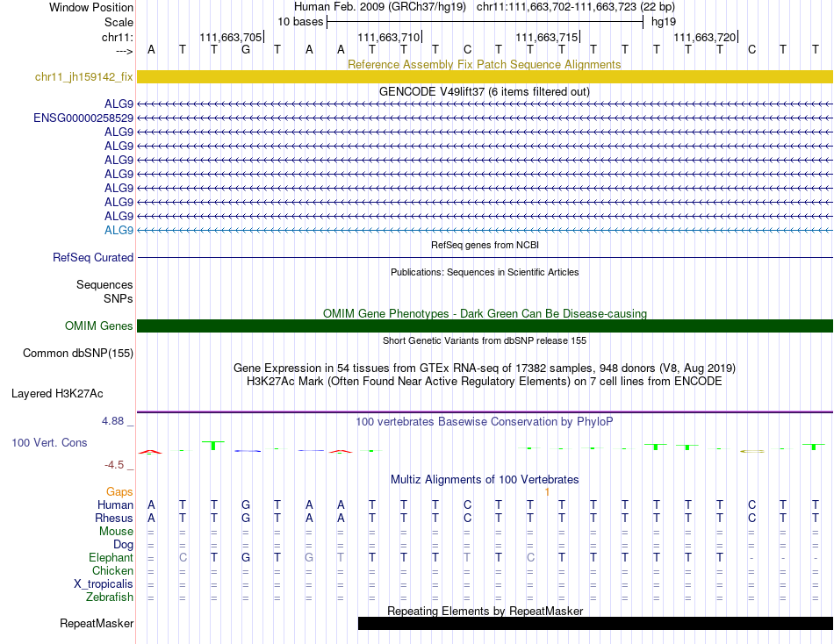This screenshot has width=834, height=644.
Task: Open the 100 Vert. Cons label
Action: [x=49, y=442]
